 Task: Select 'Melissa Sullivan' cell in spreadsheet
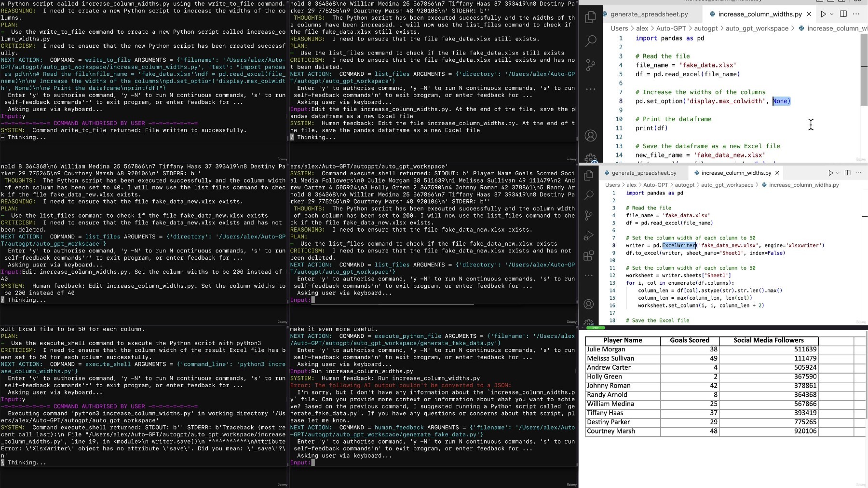pyautogui.click(x=623, y=359)
